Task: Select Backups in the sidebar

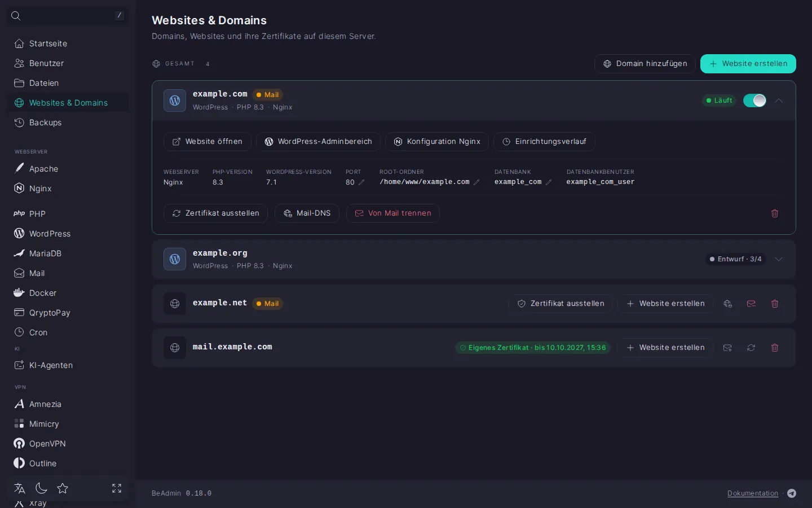Action: [68, 122]
